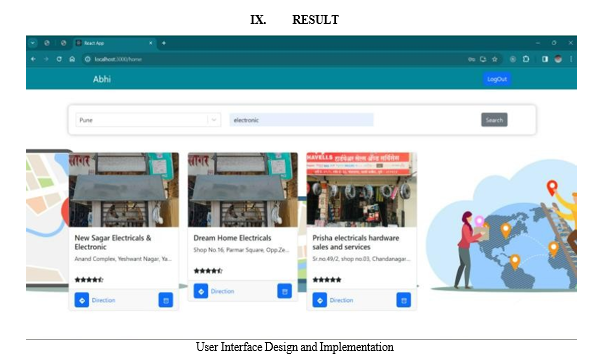Click the Abhi brand name in header

pyautogui.click(x=102, y=79)
